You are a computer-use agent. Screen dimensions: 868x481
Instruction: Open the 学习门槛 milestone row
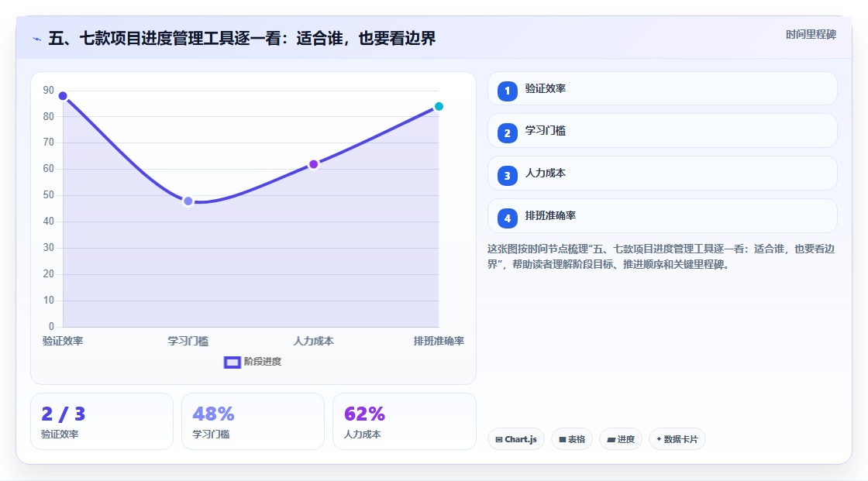coord(662,131)
